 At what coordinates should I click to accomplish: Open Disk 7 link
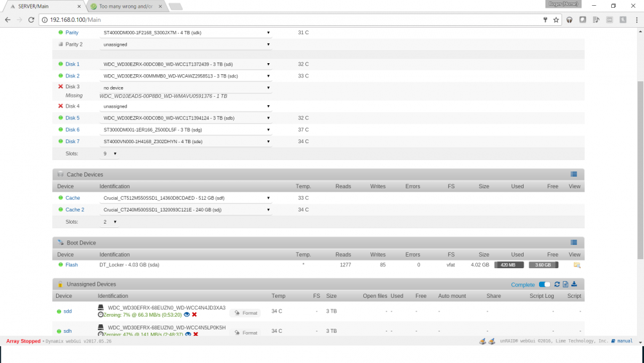coord(72,141)
